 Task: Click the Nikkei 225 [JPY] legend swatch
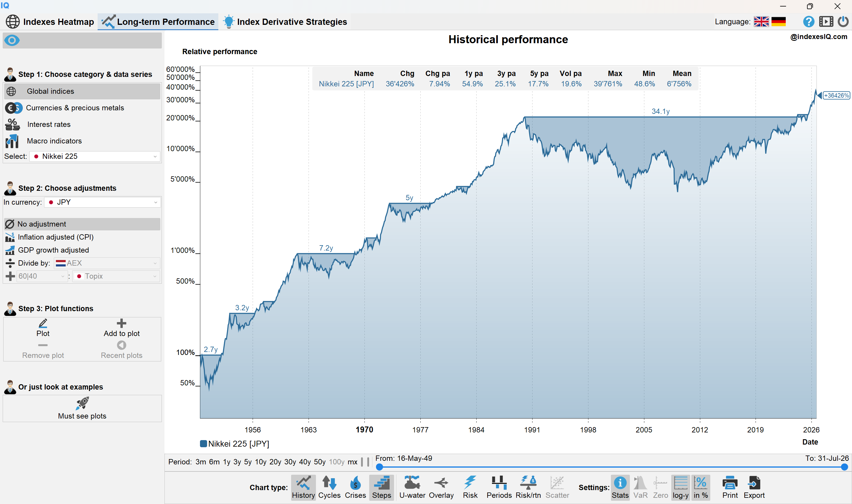(x=204, y=444)
